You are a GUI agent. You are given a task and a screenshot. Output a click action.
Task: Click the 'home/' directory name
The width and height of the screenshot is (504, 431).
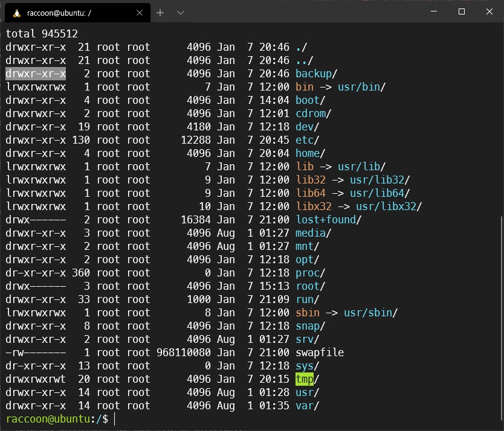tap(311, 153)
